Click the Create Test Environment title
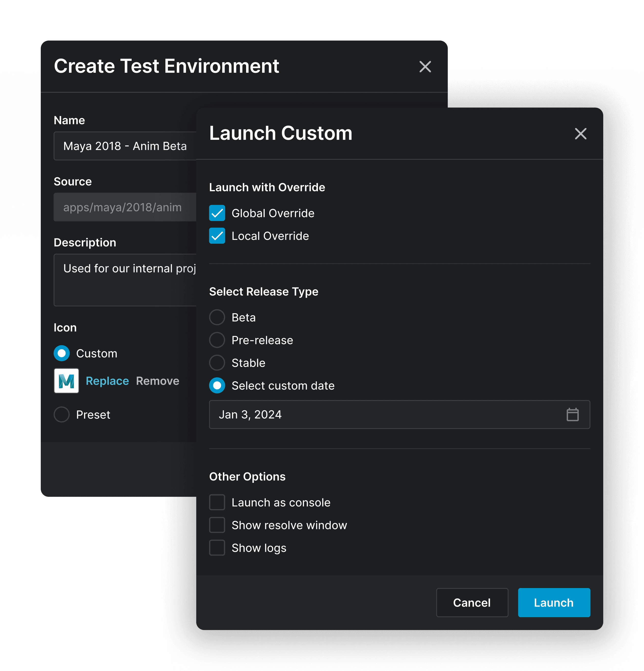Screen dimensions: 644x671 (167, 66)
